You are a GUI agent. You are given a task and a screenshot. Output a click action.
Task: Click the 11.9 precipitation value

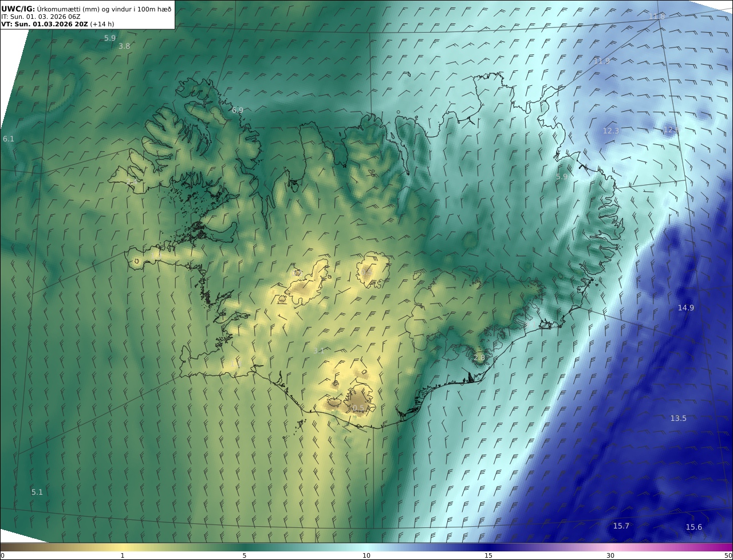[x=602, y=61]
